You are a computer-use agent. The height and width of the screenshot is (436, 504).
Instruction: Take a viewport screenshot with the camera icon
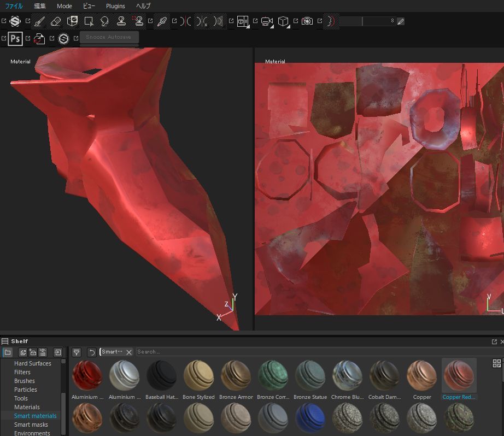[x=307, y=21]
